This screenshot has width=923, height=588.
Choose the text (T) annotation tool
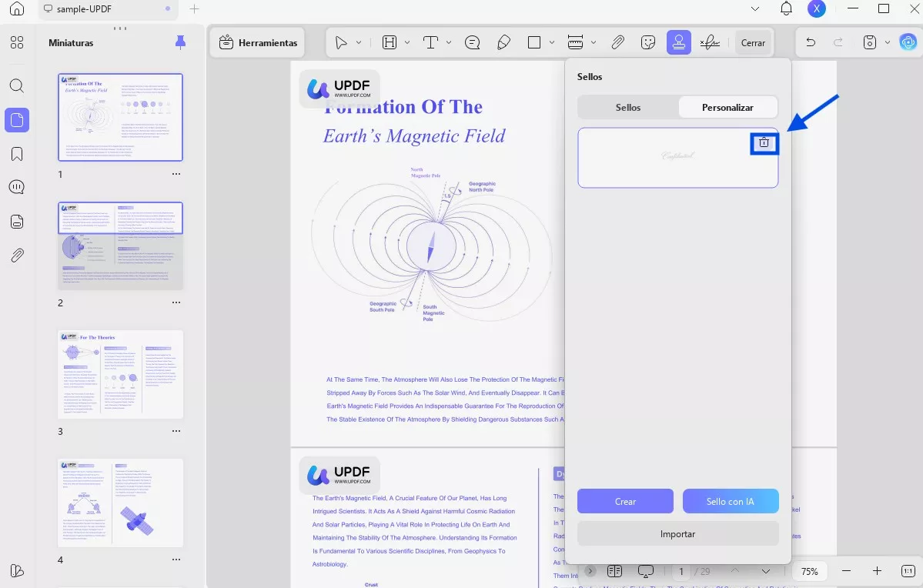pyautogui.click(x=431, y=42)
